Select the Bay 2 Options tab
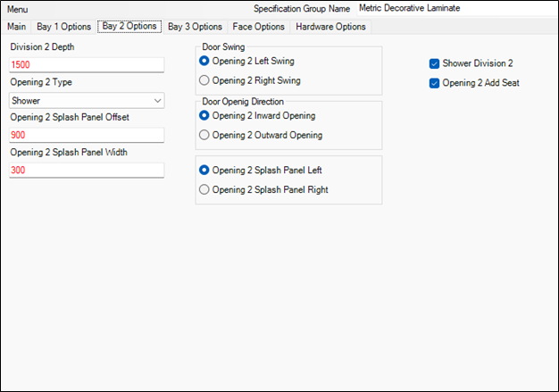Image resolution: width=559 pixels, height=392 pixels. click(x=129, y=27)
